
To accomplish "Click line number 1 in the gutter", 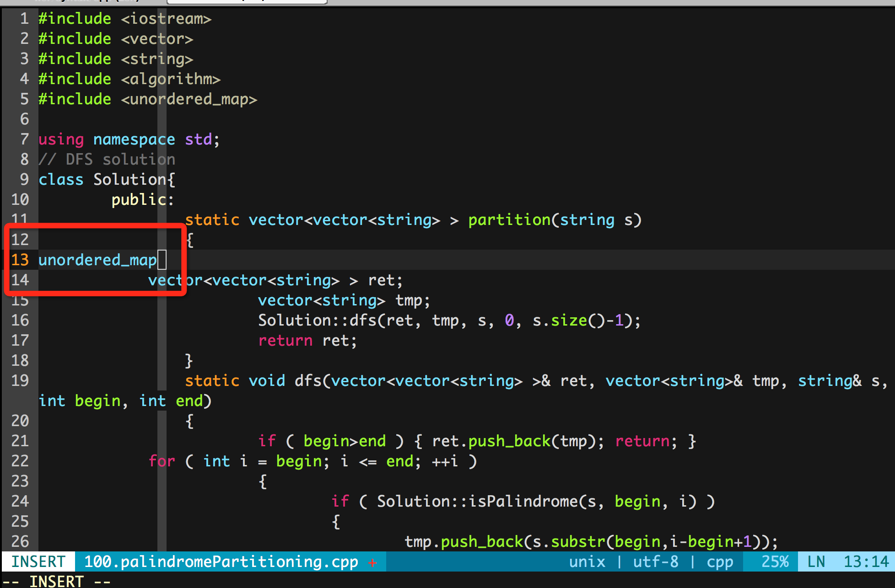I will [24, 19].
